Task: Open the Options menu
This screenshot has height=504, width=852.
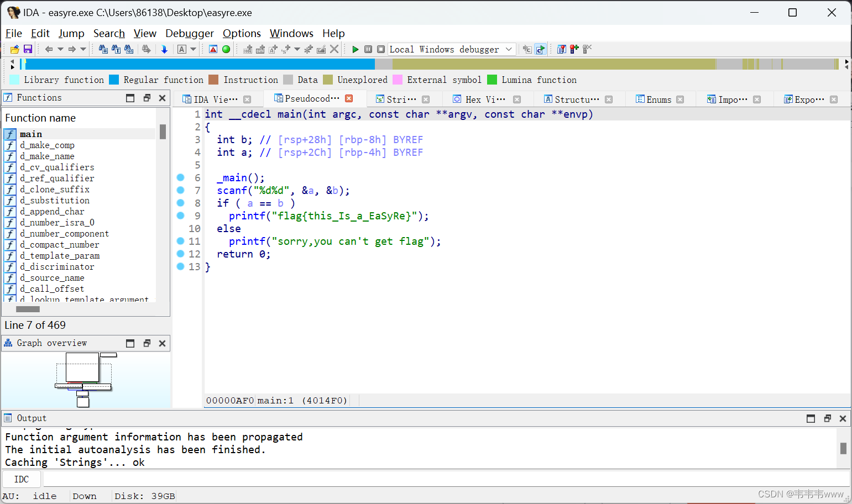Action: point(242,33)
